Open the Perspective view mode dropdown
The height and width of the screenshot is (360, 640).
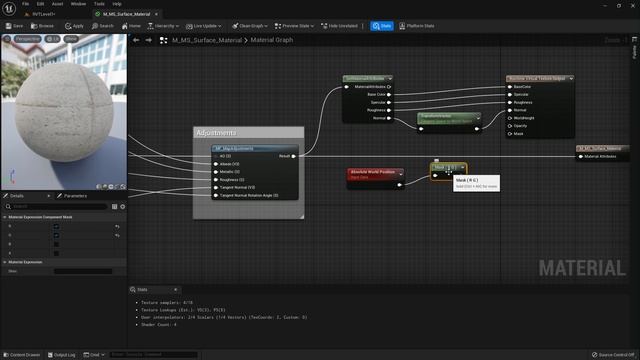point(28,39)
